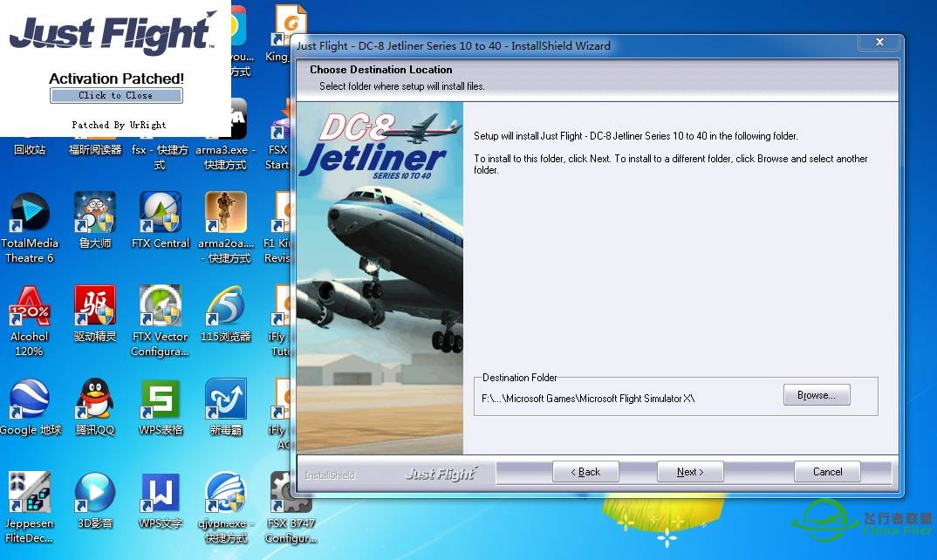Open qjvpn.exe shortcut icon
937x560 pixels.
click(x=225, y=508)
